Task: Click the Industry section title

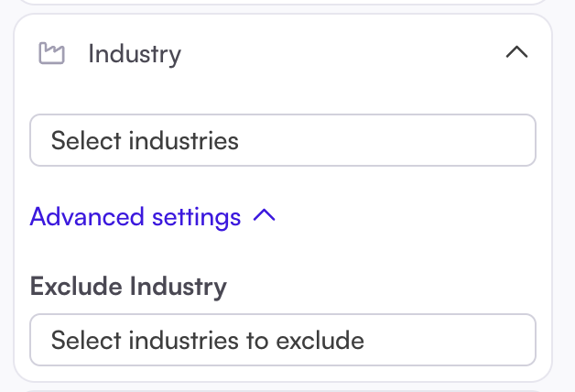Action: pos(135,54)
